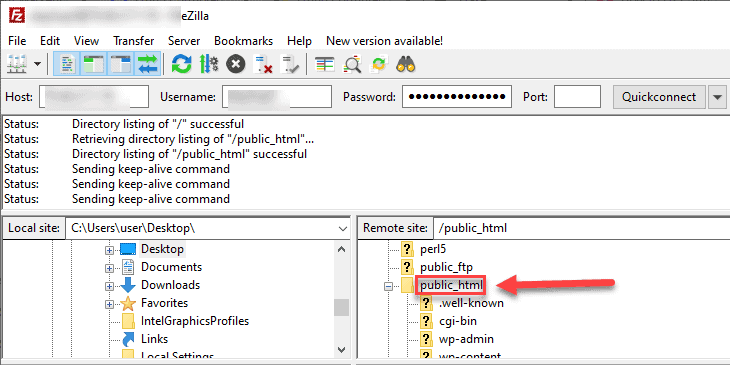Expand the Downloads folder

(x=109, y=286)
